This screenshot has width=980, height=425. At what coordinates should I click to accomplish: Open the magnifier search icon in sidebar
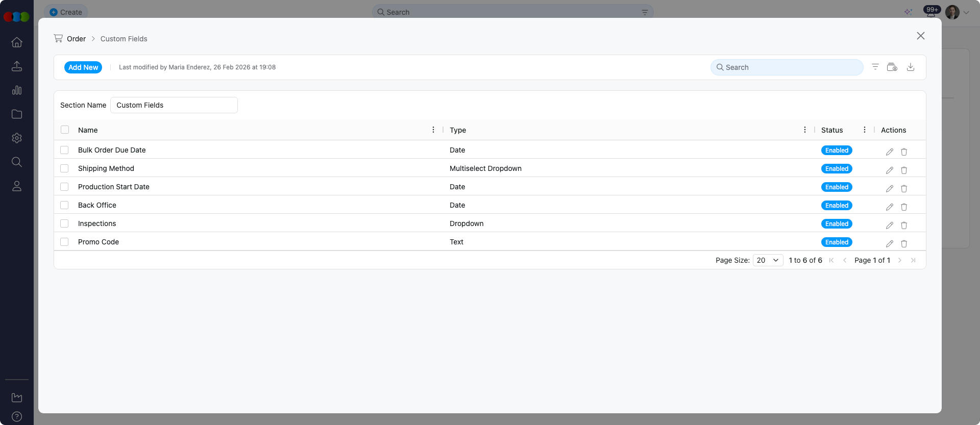coord(17,162)
